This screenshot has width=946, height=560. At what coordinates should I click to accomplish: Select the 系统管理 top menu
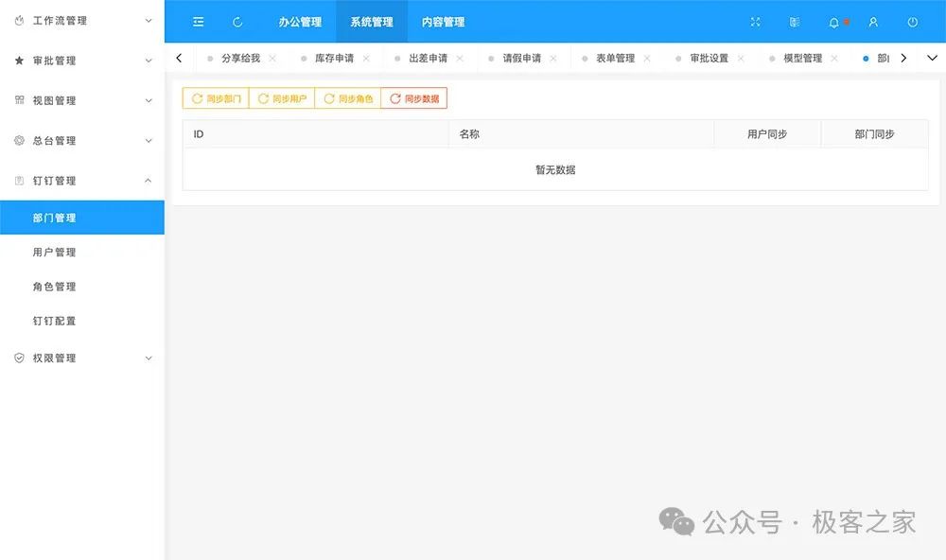point(372,22)
